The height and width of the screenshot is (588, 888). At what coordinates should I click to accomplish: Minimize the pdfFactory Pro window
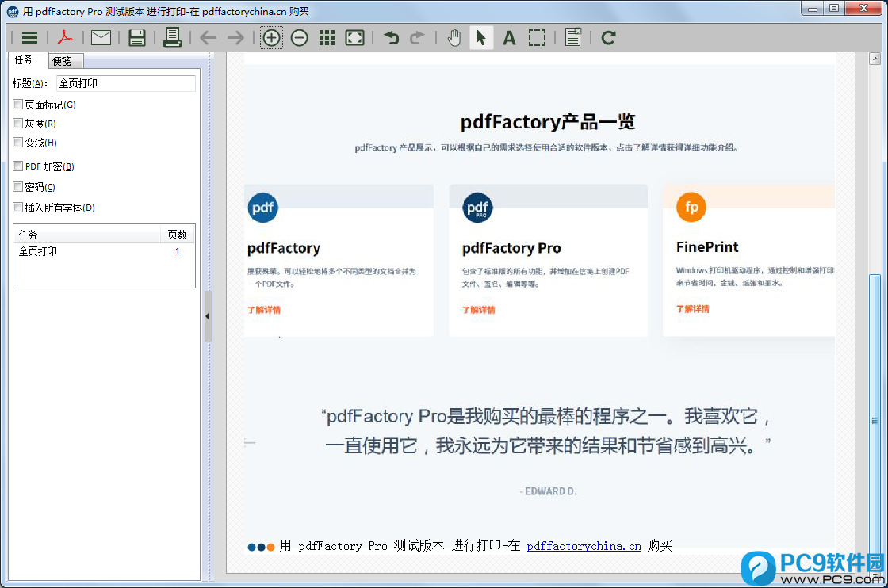(813, 9)
